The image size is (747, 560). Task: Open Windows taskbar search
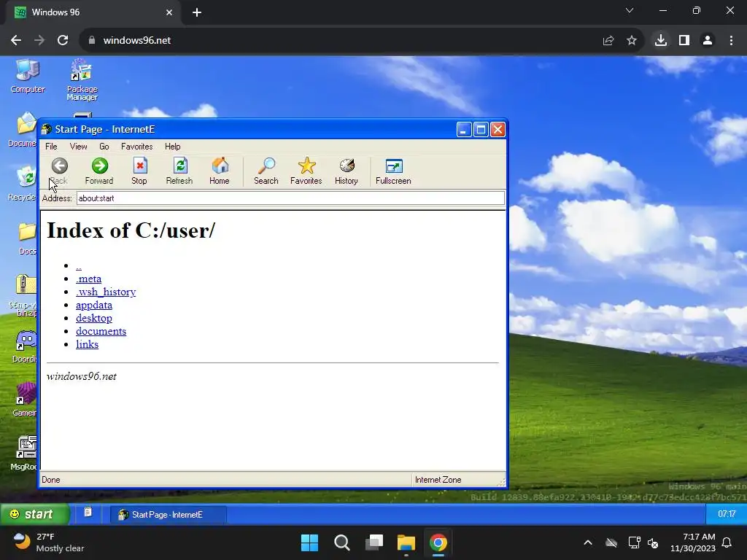click(342, 542)
